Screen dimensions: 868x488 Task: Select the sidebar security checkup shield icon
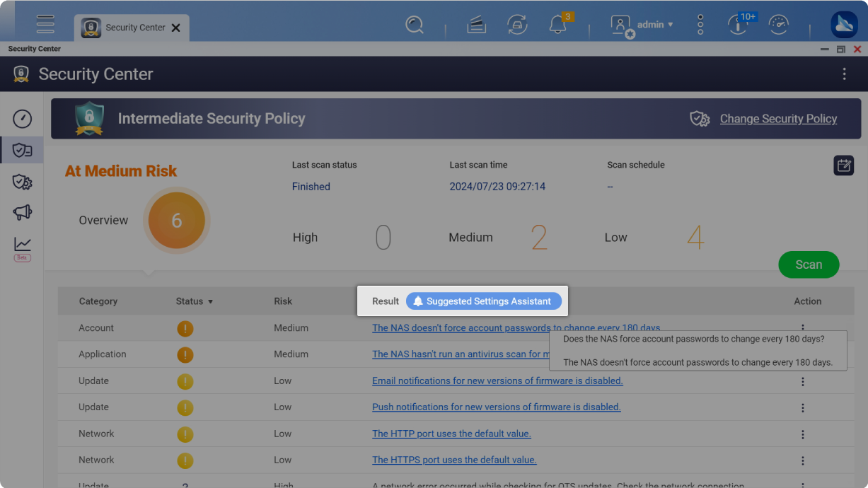coord(23,150)
